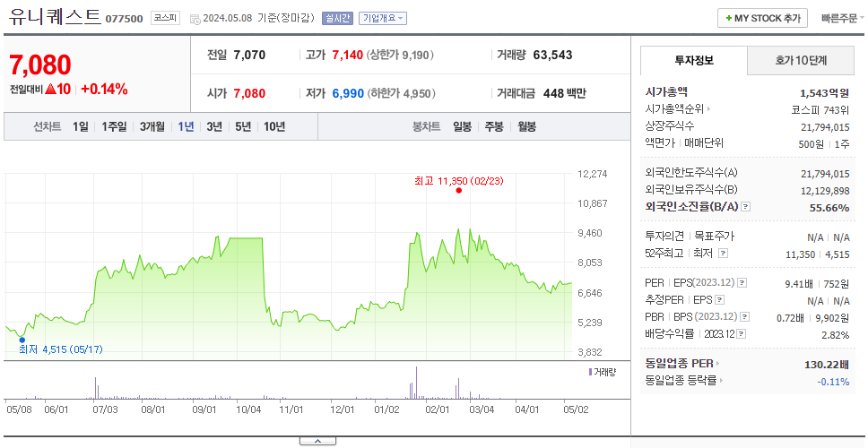
Task: Click the MY STOCK 추가 button
Action: 763,18
